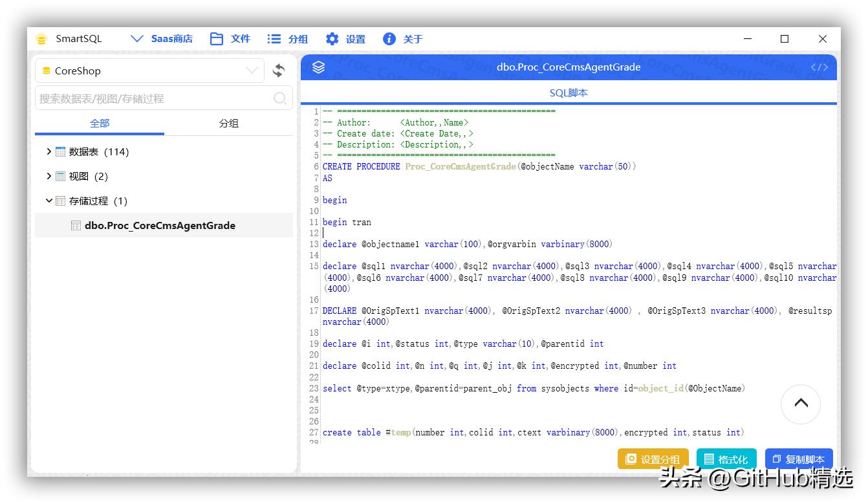This screenshot has width=868, height=504.
Task: Click the 复制脚本 button
Action: pos(798,459)
